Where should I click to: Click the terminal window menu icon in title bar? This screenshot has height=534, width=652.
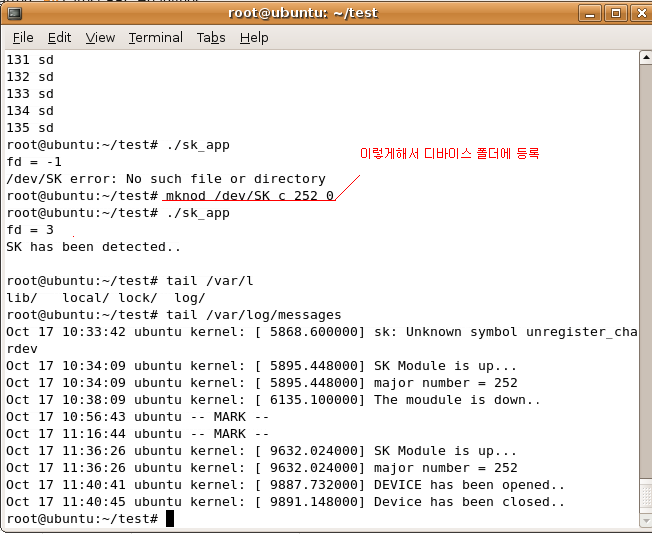(x=15, y=14)
